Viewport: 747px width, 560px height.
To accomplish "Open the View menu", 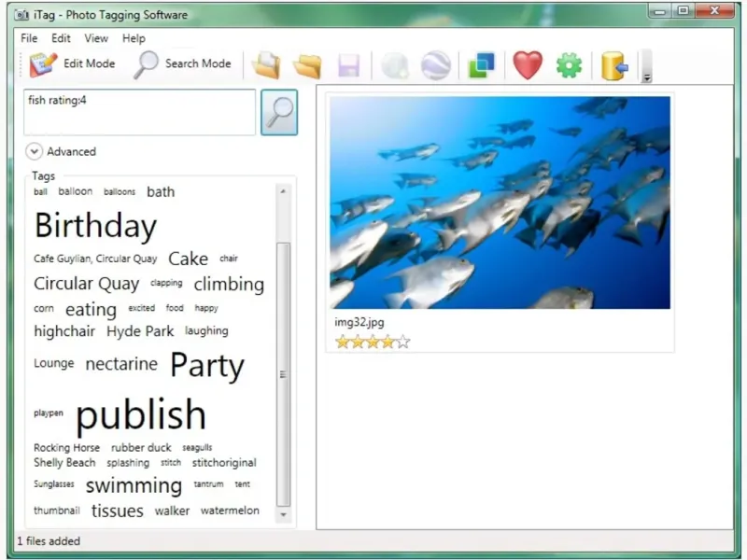I will tap(96, 38).
